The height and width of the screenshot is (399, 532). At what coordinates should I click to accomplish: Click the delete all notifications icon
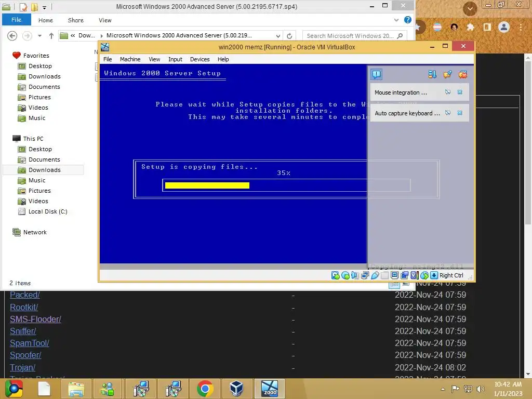click(x=463, y=74)
